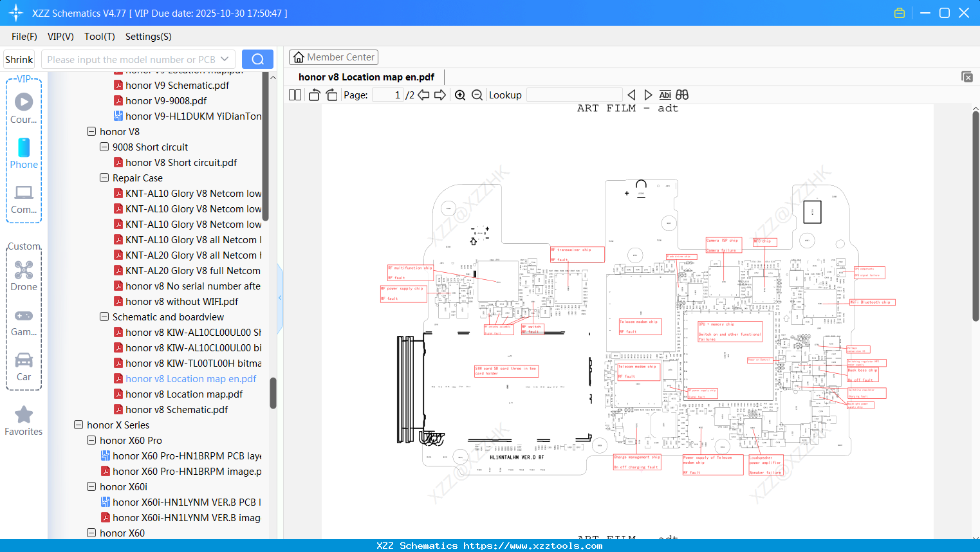The height and width of the screenshot is (552, 980).
Task: Collapse the Schematic and boardview node
Action: coord(104,317)
